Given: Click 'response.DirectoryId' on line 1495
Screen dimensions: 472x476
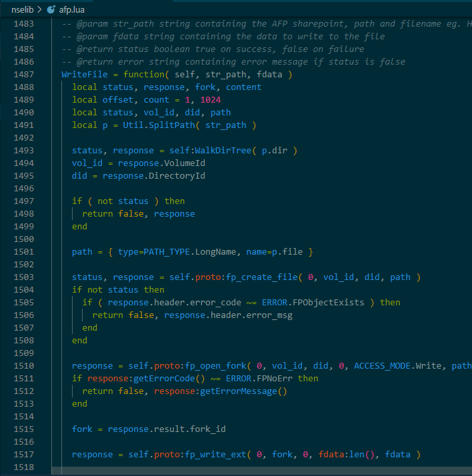Looking at the screenshot, I should coord(154,176).
